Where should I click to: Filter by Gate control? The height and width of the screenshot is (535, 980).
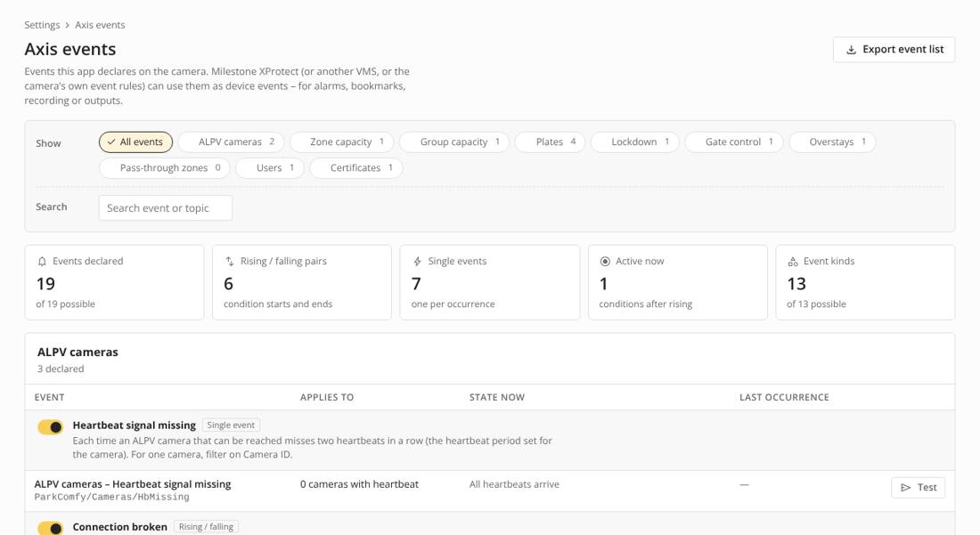734,142
